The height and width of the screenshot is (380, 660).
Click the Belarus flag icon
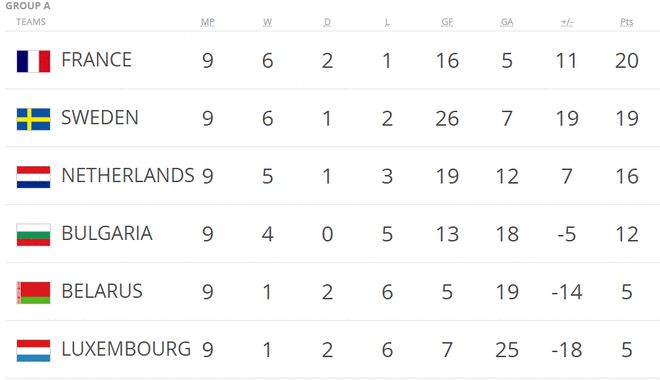pyautogui.click(x=33, y=292)
